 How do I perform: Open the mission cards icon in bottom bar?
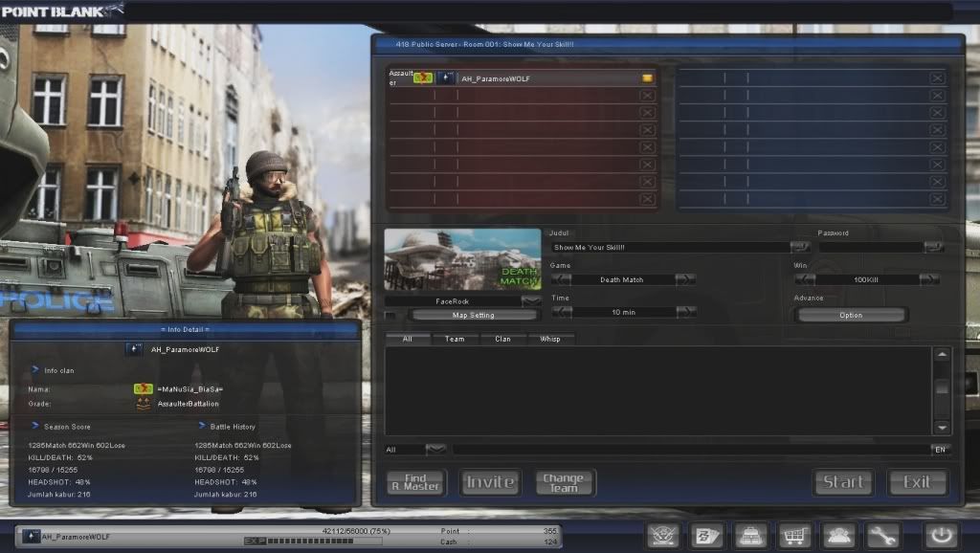707,536
